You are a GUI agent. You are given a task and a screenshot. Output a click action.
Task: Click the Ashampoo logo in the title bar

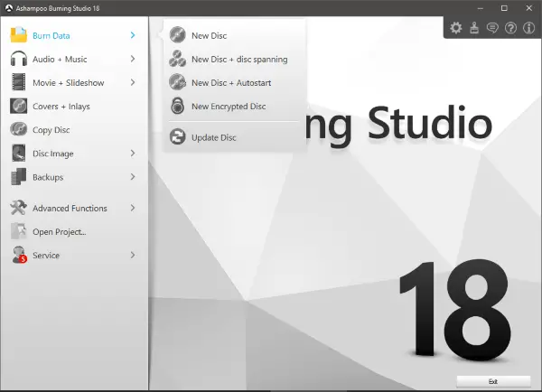click(x=9, y=8)
